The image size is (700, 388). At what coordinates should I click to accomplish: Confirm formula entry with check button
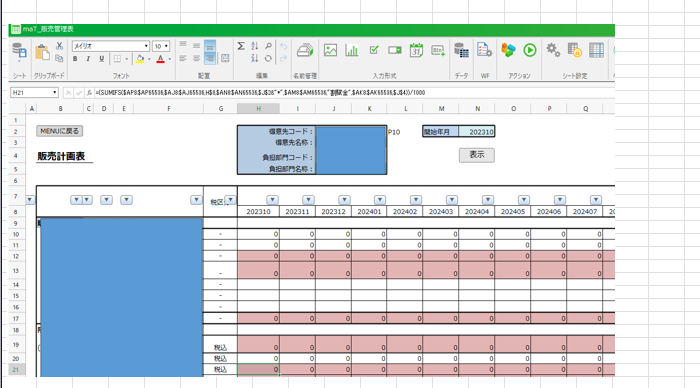(79, 93)
